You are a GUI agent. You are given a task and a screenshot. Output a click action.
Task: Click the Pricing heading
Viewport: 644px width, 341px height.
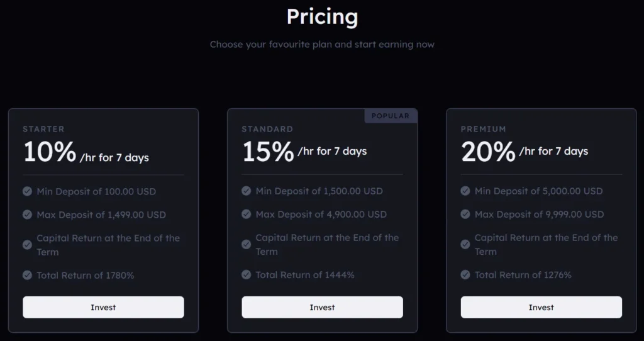[x=322, y=17]
